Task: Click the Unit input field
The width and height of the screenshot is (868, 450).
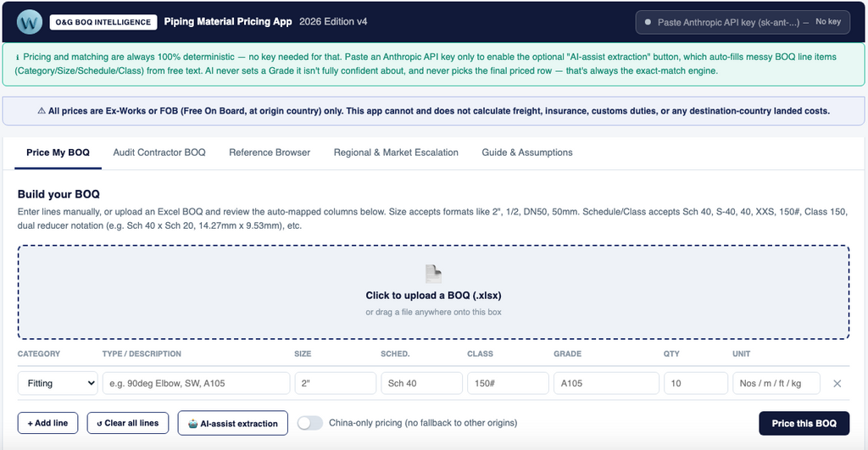Action: [776, 384]
